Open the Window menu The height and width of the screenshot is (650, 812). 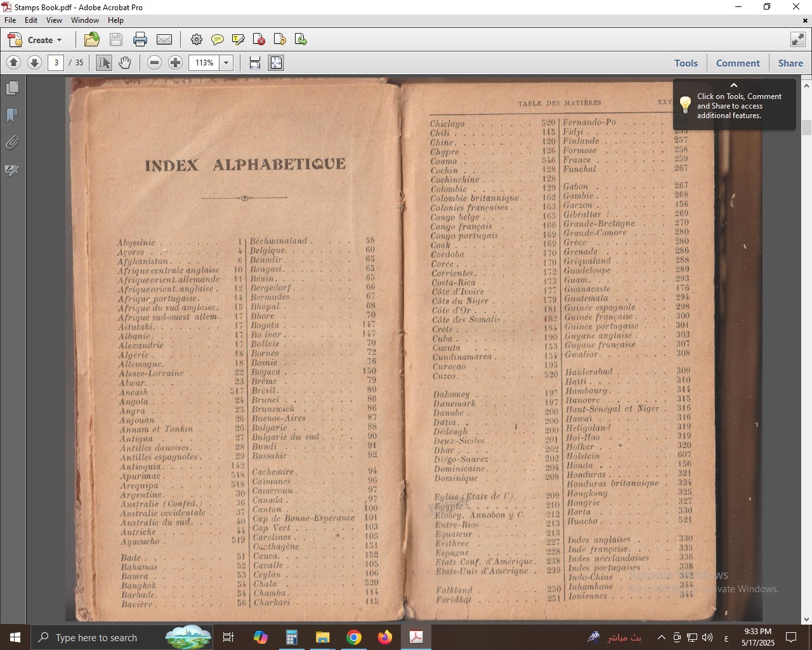(x=84, y=20)
